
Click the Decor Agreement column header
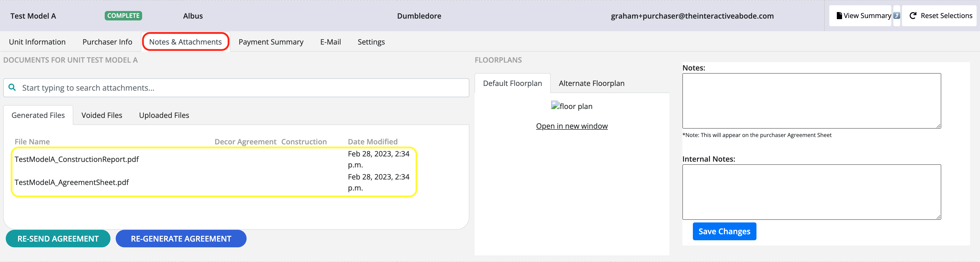coord(245,141)
